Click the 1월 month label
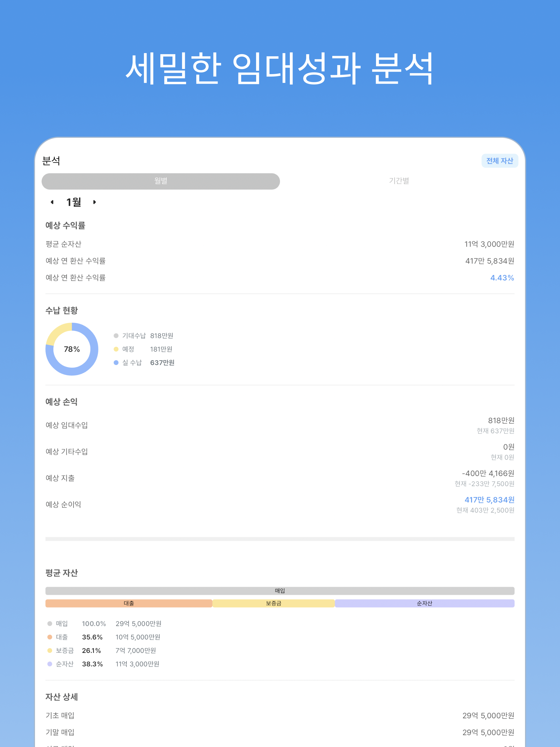 click(74, 202)
